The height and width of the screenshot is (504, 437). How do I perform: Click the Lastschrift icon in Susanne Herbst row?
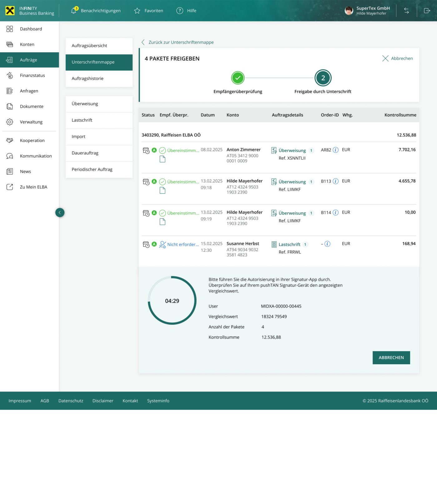click(x=274, y=245)
